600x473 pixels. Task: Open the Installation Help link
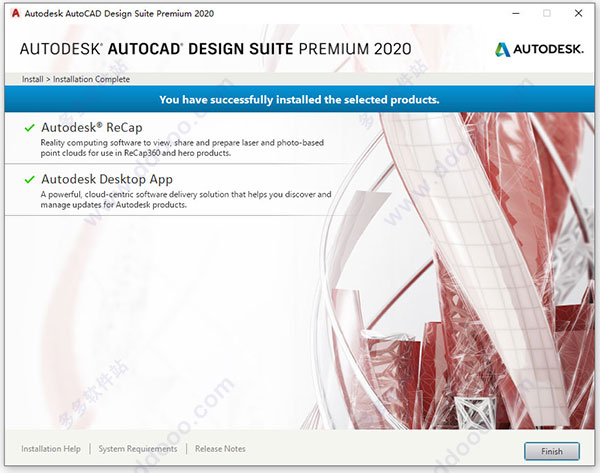pos(51,449)
